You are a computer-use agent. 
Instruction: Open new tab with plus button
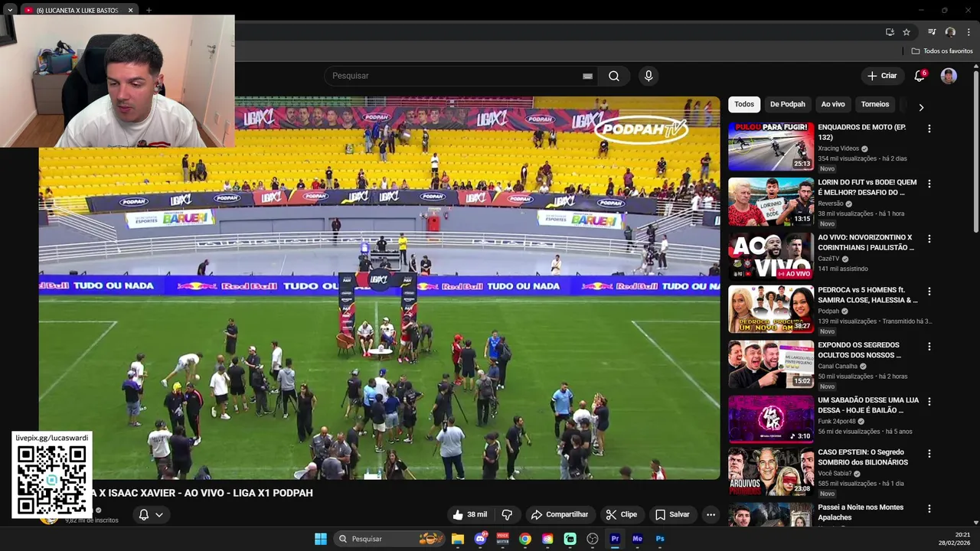(x=149, y=10)
